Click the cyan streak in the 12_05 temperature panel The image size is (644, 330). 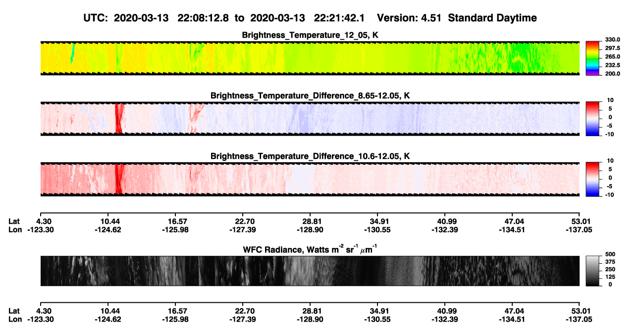pos(72,53)
